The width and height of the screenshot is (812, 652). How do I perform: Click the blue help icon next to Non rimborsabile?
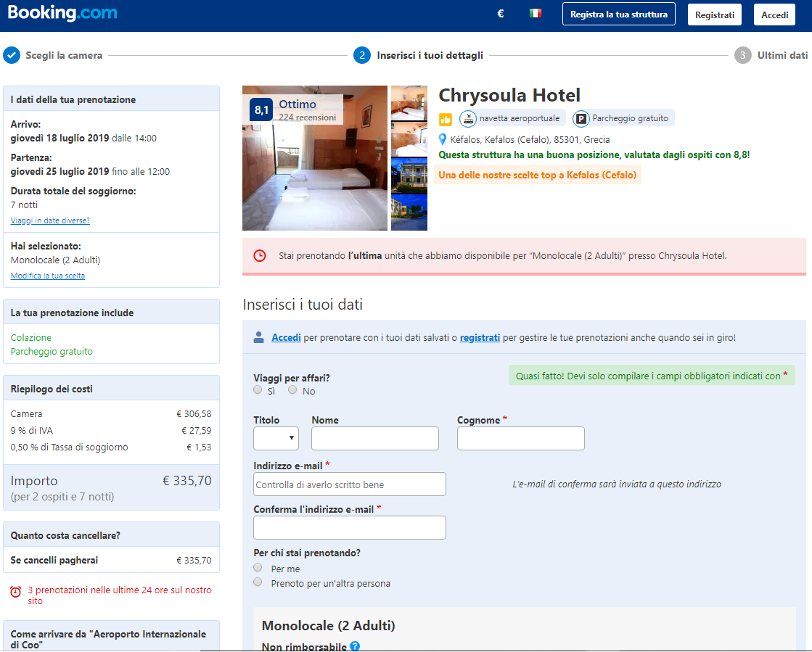point(355,645)
